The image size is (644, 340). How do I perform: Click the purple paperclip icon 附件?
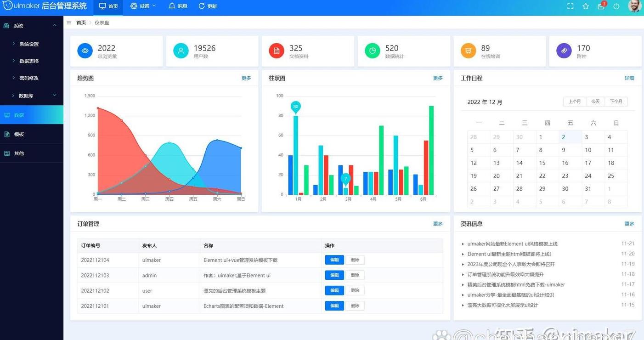tap(564, 51)
